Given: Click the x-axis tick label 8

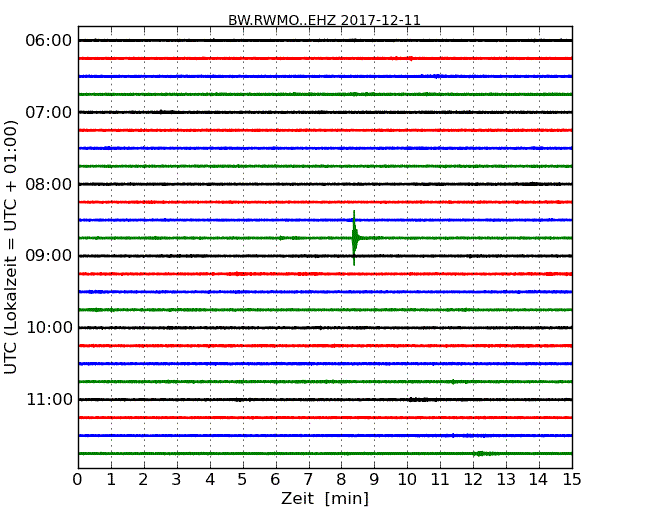Looking at the screenshot, I should [x=341, y=479].
